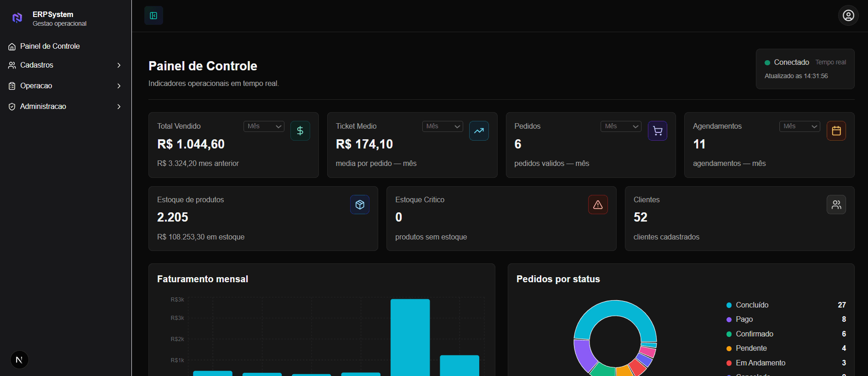Click the 'Pedidos por status' heading
Screen dimensions: 868x376
[x=558, y=279]
